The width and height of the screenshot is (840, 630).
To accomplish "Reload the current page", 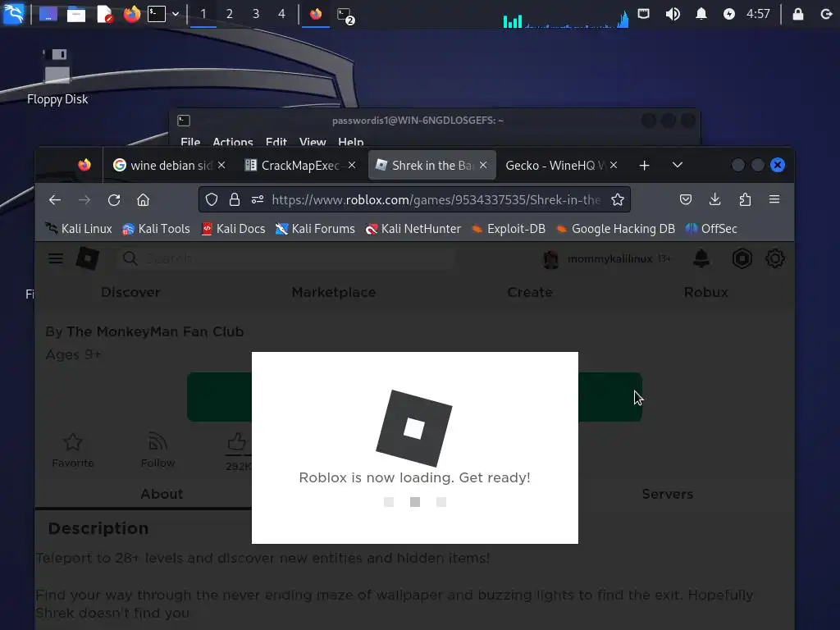I will 113,200.
